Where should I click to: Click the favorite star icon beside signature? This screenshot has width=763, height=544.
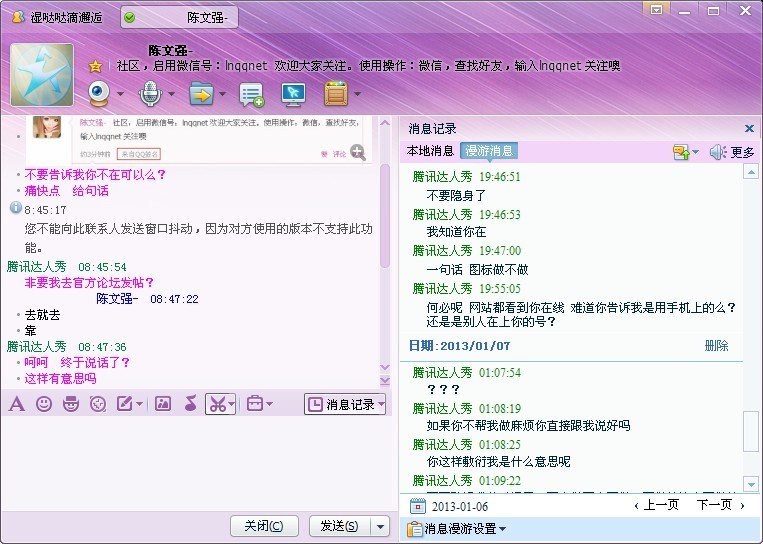[x=95, y=66]
